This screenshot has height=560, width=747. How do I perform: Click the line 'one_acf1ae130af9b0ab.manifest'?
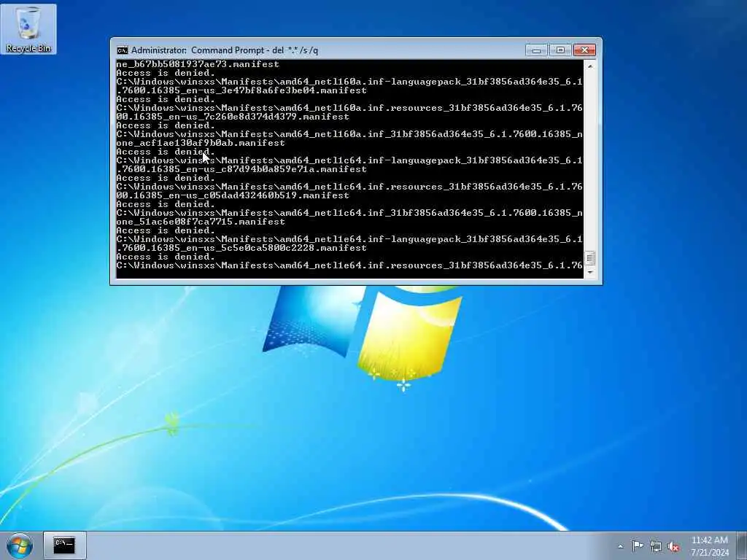(x=201, y=143)
